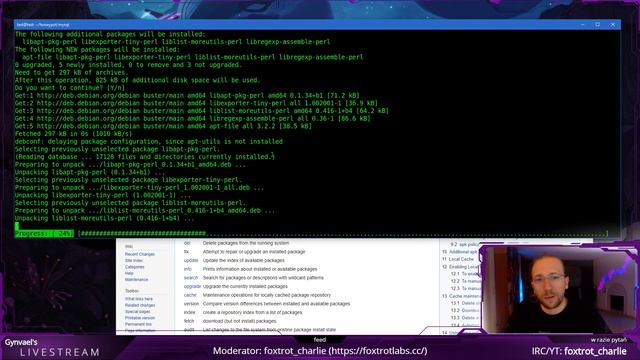Click the 'upgrade' command link
Viewport: 640px width, 360px height.
192,287
